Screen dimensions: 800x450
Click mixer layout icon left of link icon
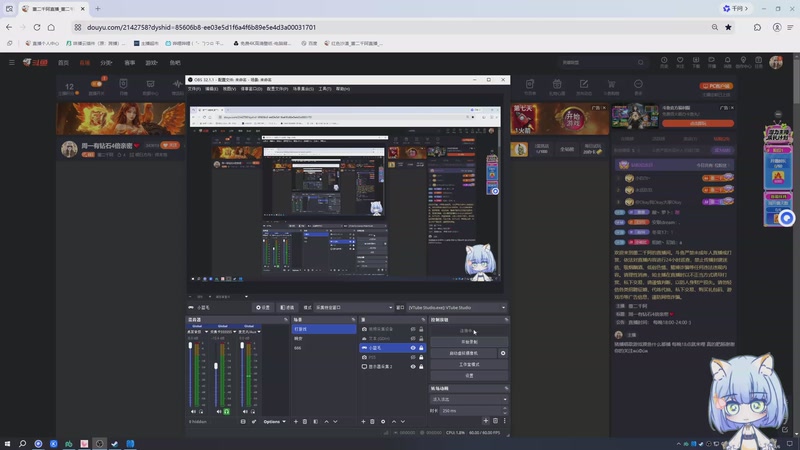click(243, 421)
